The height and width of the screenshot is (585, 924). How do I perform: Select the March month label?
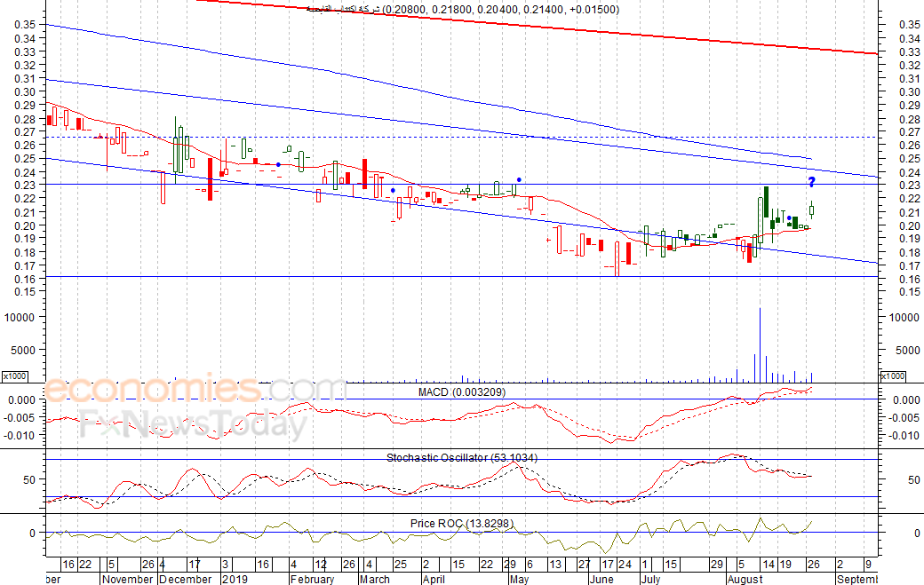pos(375,579)
